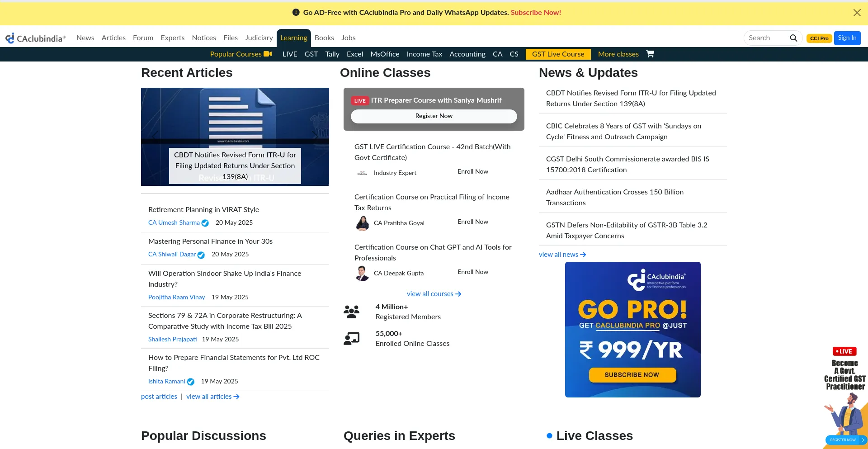Viewport: 868px width, 449px height.
Task: Click the info icon in the banner
Action: click(296, 12)
